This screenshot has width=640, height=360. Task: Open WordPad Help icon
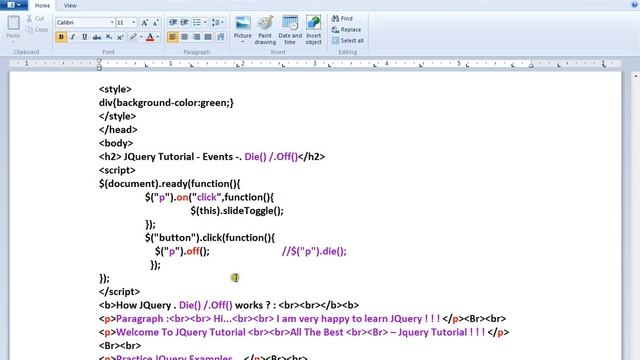click(634, 4)
